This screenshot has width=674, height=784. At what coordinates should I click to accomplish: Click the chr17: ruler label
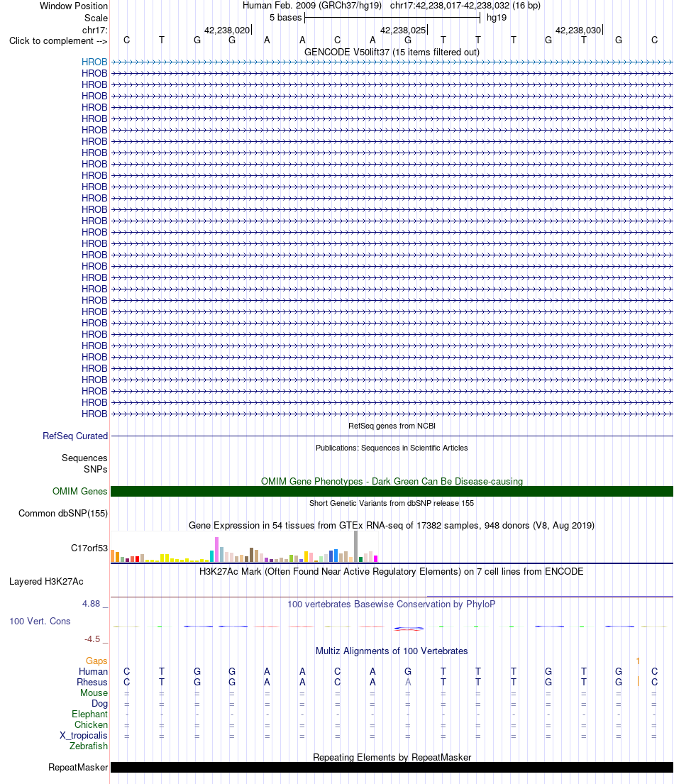[95, 30]
